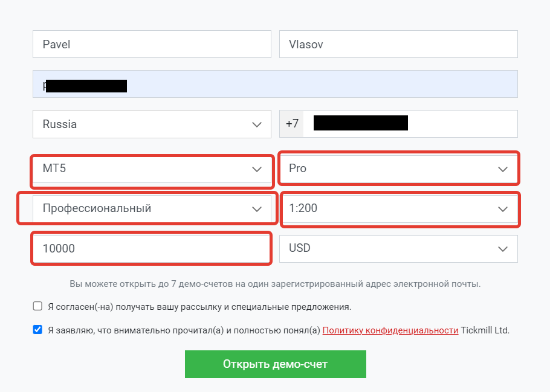Open the MT5 platform dropdown

pos(152,169)
